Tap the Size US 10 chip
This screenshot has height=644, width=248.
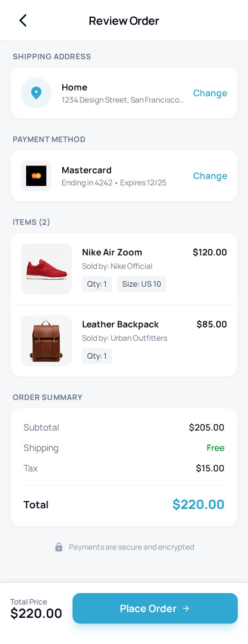(x=141, y=284)
